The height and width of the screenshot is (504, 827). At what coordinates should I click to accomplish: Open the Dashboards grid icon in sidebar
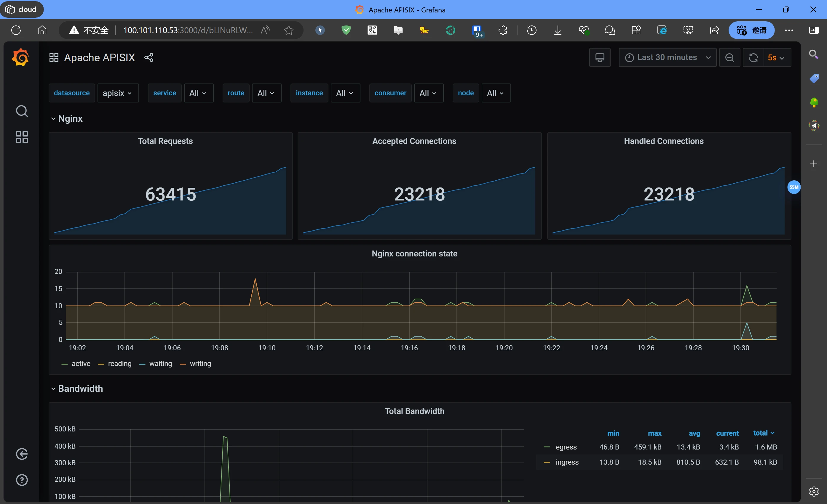22,137
